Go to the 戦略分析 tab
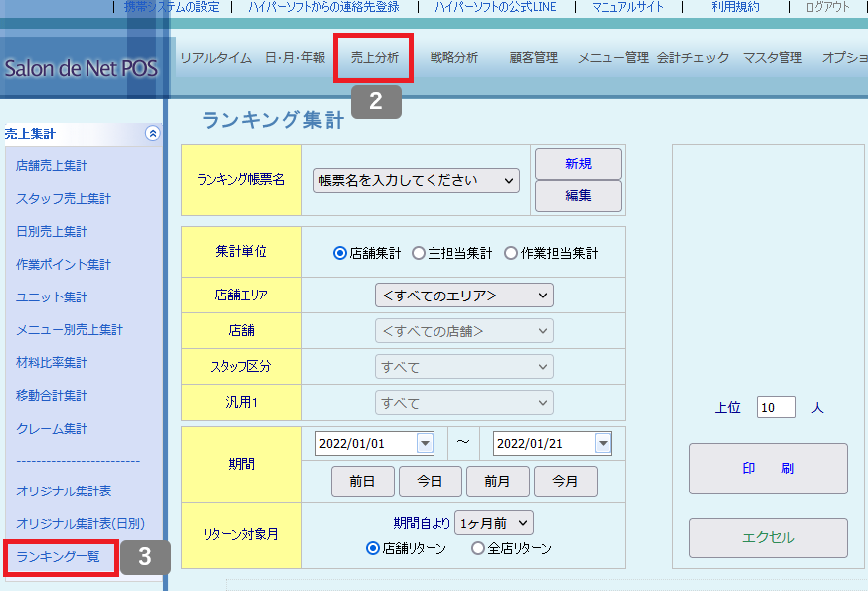 pos(453,58)
